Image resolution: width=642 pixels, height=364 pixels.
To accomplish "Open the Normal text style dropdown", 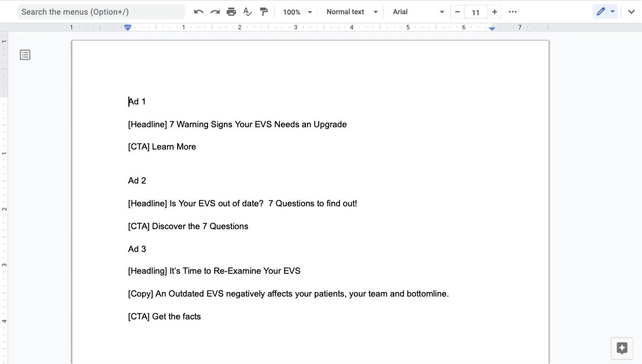I will tap(352, 12).
